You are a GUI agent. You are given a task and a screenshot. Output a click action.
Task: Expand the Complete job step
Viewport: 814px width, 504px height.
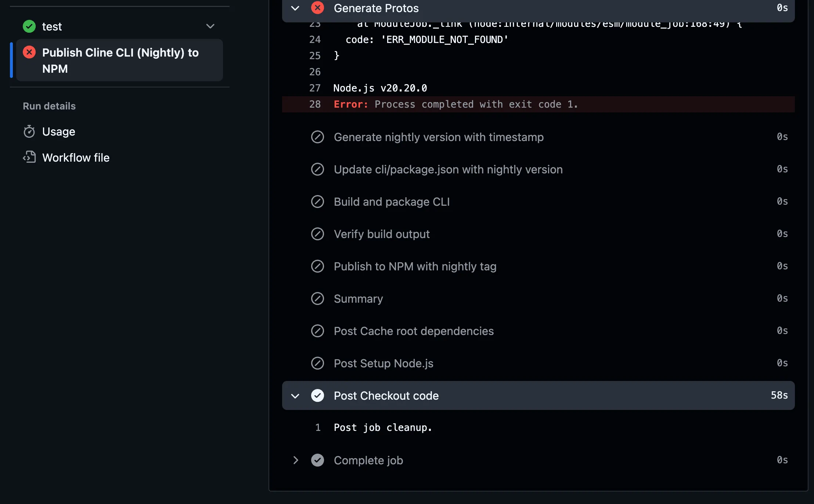coord(295,460)
